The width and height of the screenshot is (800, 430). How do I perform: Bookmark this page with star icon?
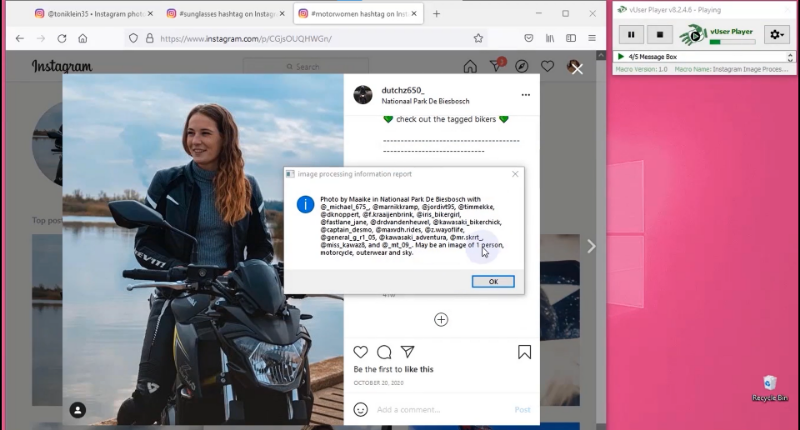click(x=478, y=38)
